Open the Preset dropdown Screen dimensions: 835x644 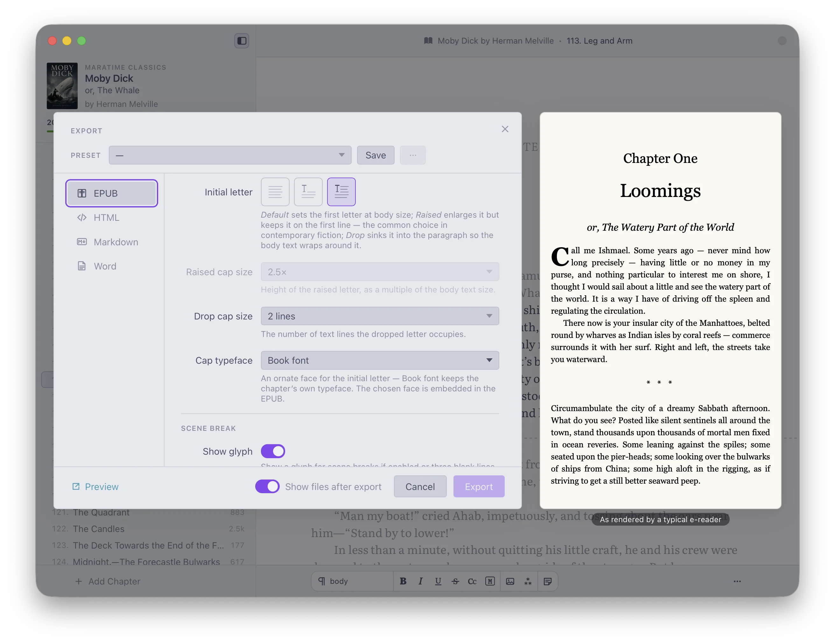point(230,155)
